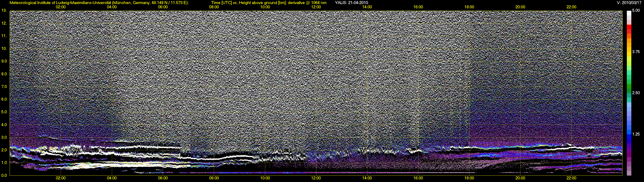Image resolution: width=644 pixels, height=182 pixels.
Task: Click the top 20:00 time axis label
Action: click(520, 7)
